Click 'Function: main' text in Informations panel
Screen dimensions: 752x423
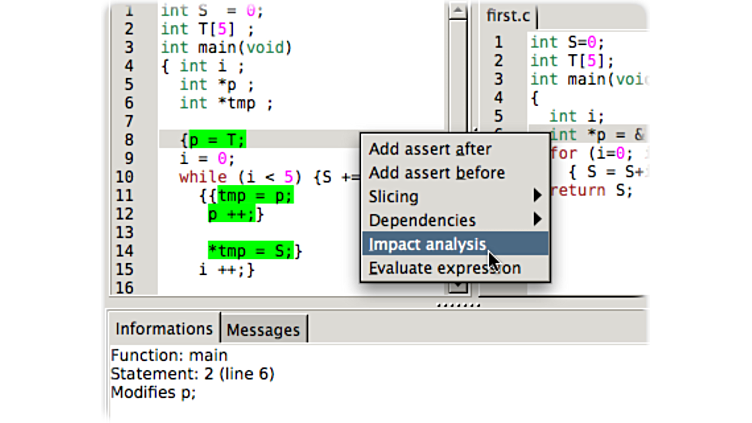(169, 355)
